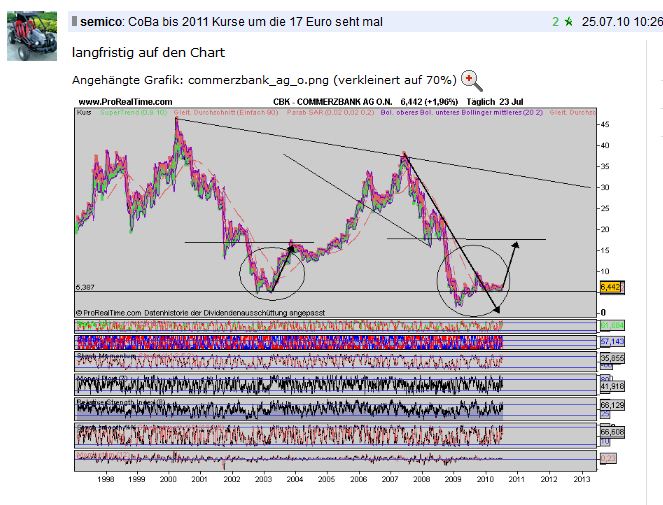The image size is (663, 505).
Task: Click the indicator value '35,855'
Action: (x=612, y=358)
